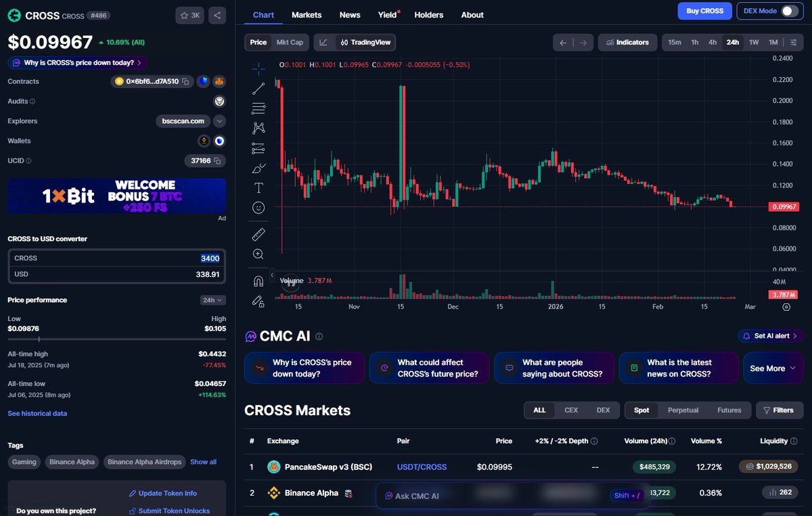Select the text annotation tool
This screenshot has width=812, height=516.
pyautogui.click(x=258, y=188)
